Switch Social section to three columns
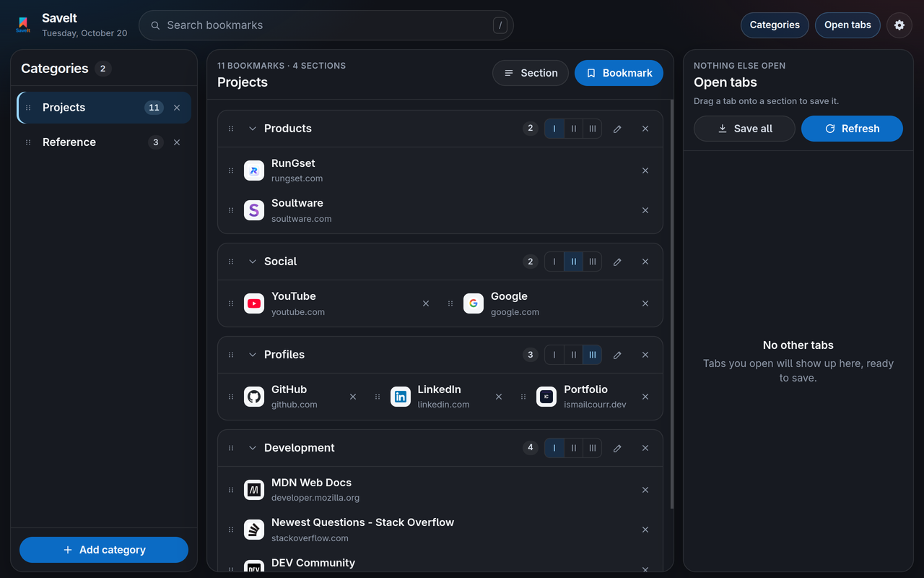924x578 pixels. pyautogui.click(x=593, y=262)
